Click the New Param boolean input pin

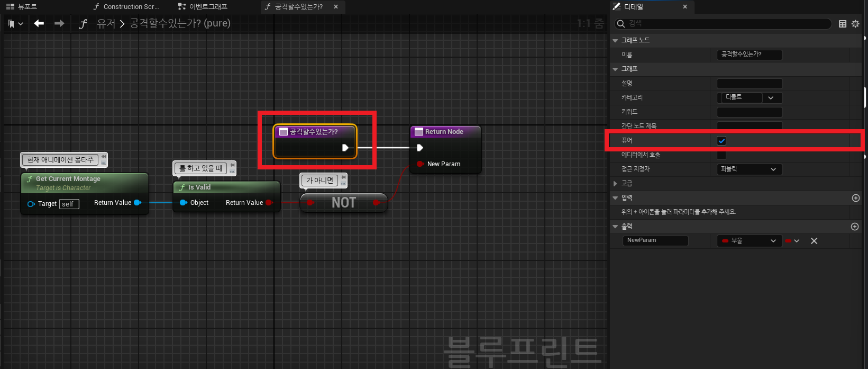(420, 164)
